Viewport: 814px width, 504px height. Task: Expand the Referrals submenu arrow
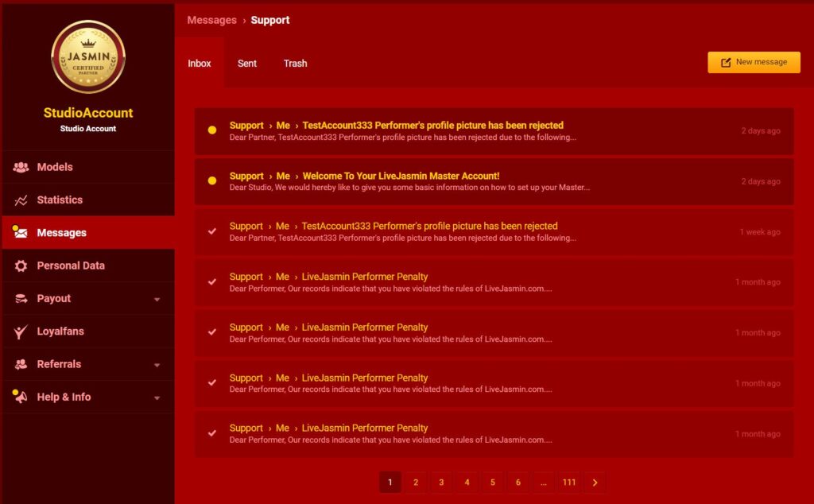[157, 366]
